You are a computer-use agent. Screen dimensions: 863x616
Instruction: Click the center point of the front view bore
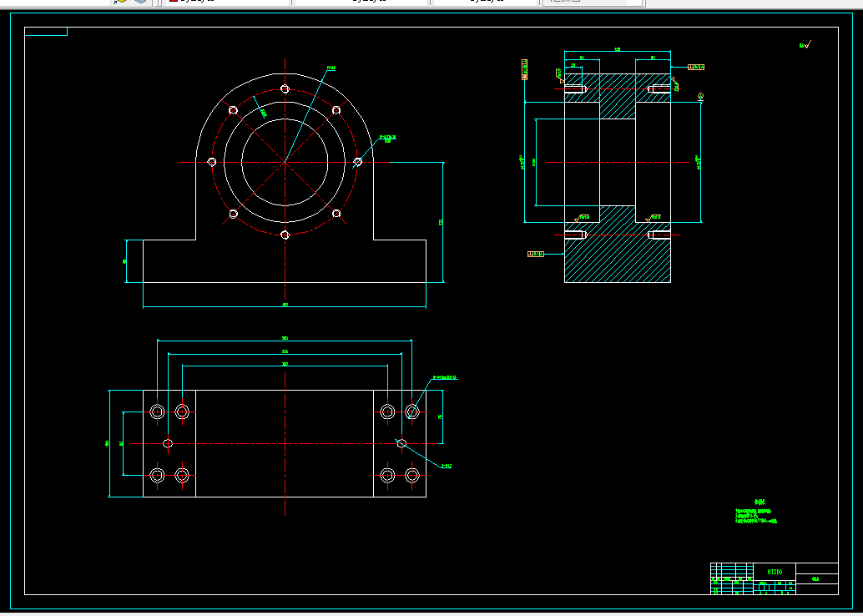285,162
